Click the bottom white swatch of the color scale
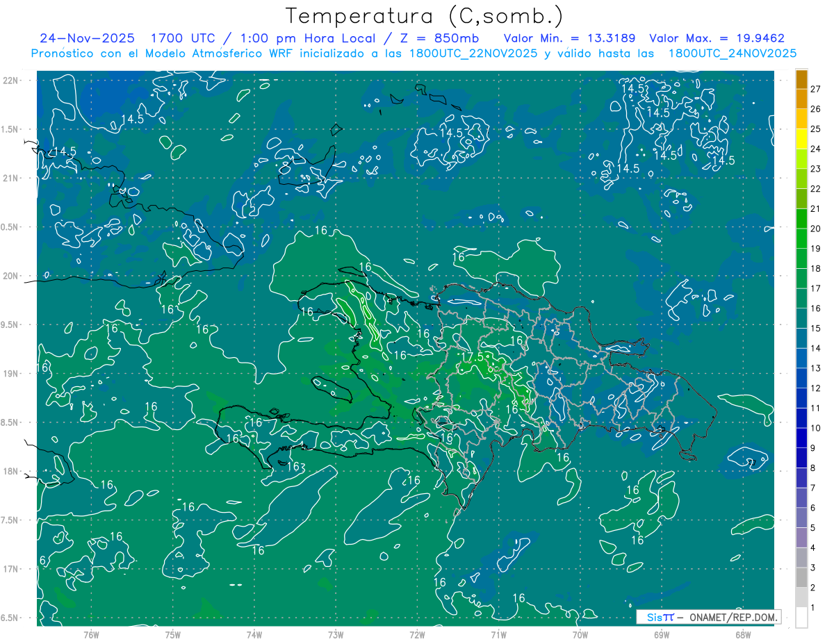Screen dimensions: 834x644 point(801,617)
